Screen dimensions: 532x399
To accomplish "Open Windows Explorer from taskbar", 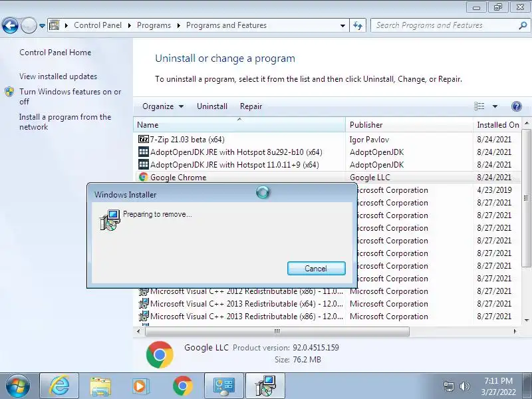I will (100, 386).
